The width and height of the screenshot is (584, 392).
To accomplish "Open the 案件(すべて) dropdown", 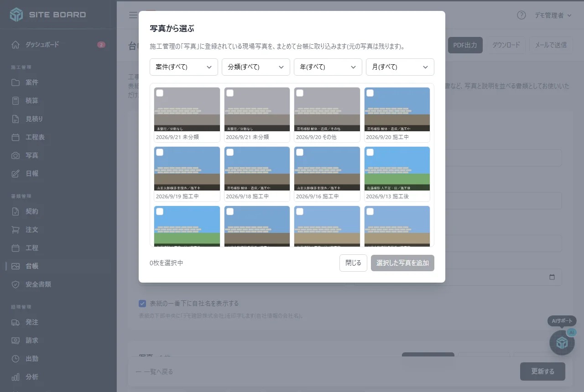I will click(184, 67).
